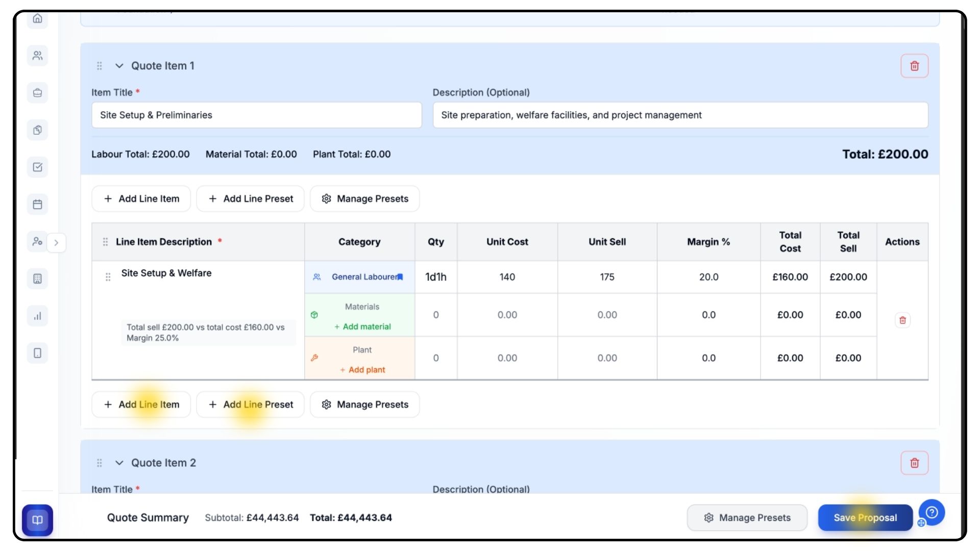Click the calculator icon in sidebar

click(x=37, y=279)
